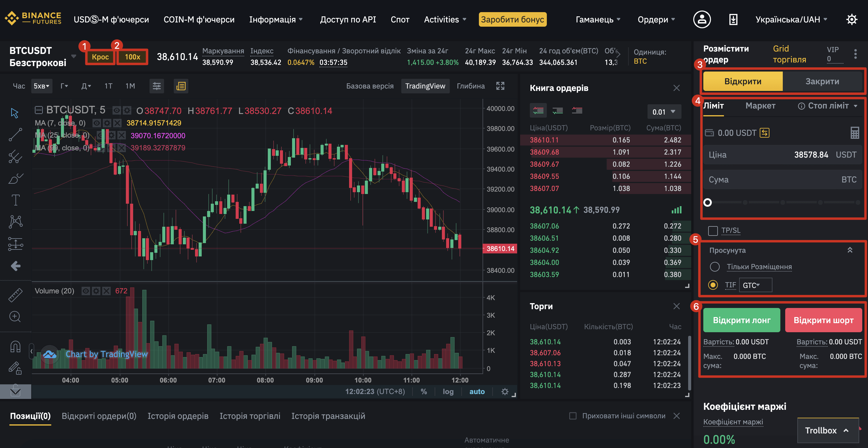
Task: Open the 5хв interval dropdown
Action: pos(42,86)
